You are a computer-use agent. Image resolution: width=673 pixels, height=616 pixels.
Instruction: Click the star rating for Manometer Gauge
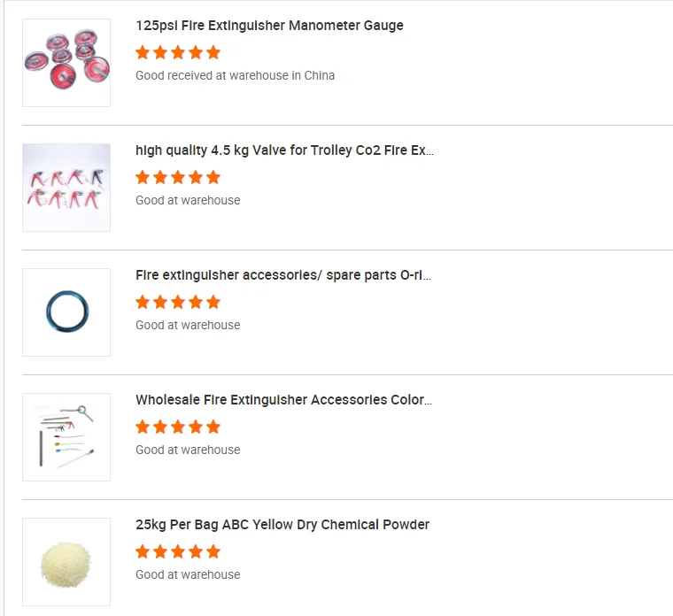[x=178, y=52]
